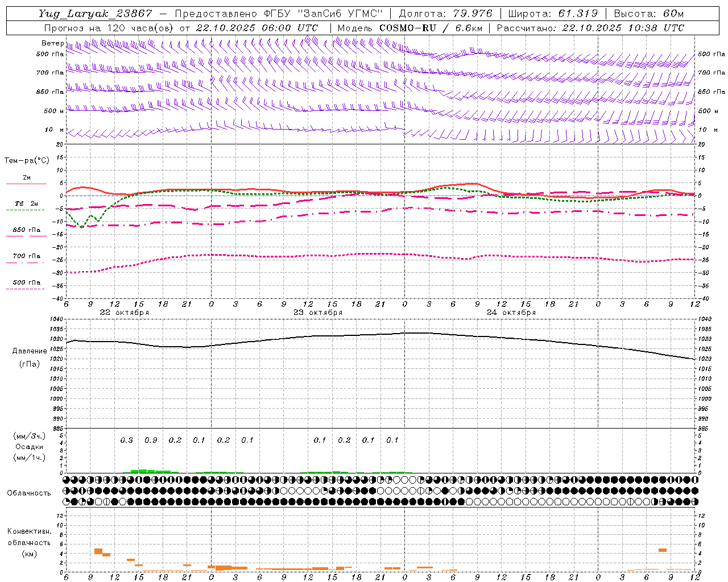Click the (мм/3ч.) precipitation unit label

coord(30,436)
